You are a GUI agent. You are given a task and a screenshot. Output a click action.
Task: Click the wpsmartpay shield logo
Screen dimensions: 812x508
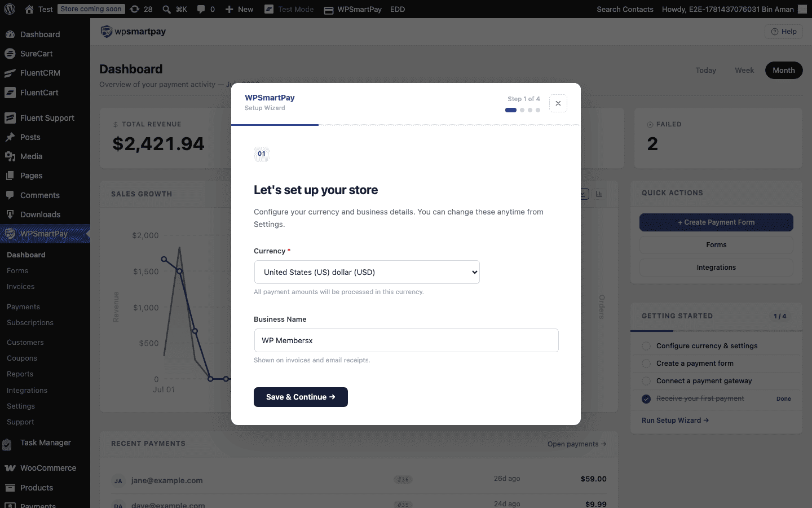[106, 32]
